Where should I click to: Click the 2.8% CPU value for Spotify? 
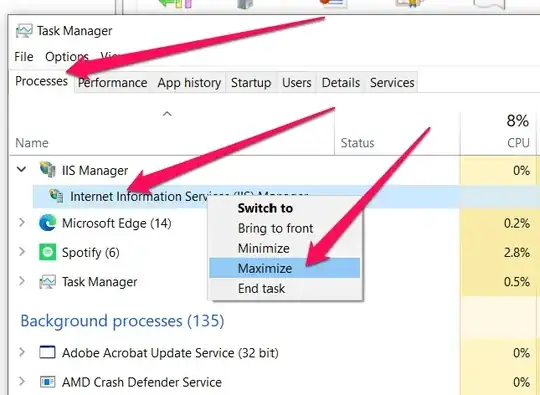click(517, 252)
